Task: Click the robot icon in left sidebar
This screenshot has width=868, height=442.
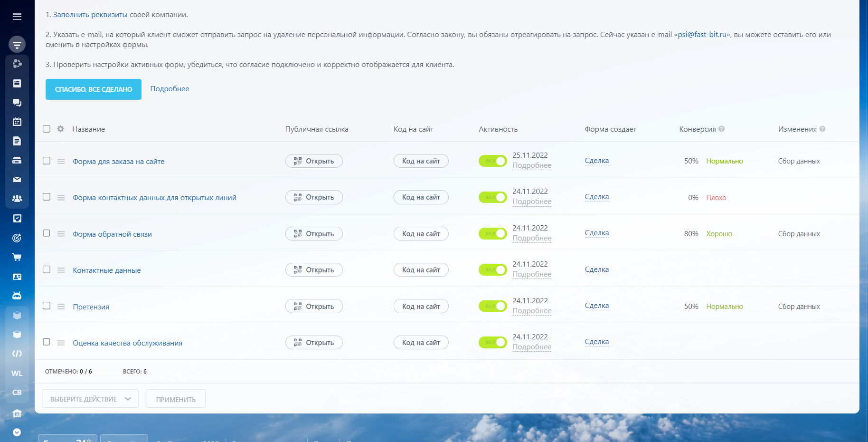Action: (x=17, y=296)
